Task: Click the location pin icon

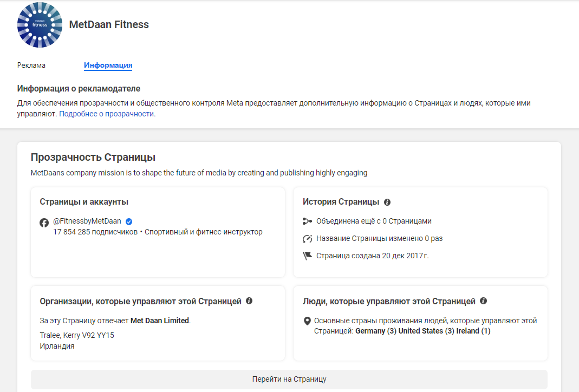Action: coord(307,321)
